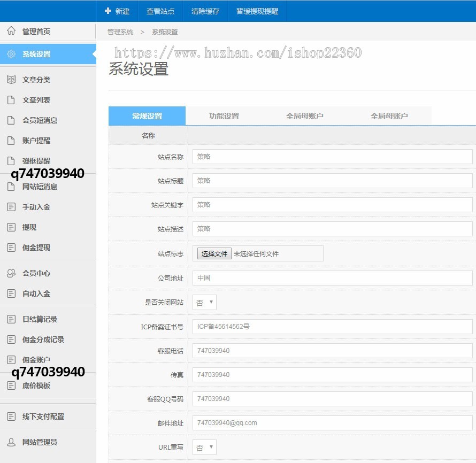Select 清除缓存 from the top bar
This screenshot has width=476, height=463.
click(205, 11)
